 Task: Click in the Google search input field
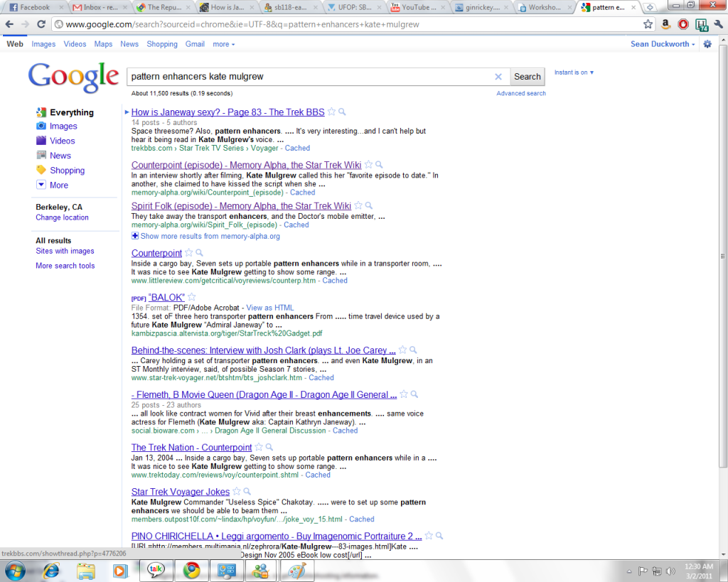(x=310, y=77)
